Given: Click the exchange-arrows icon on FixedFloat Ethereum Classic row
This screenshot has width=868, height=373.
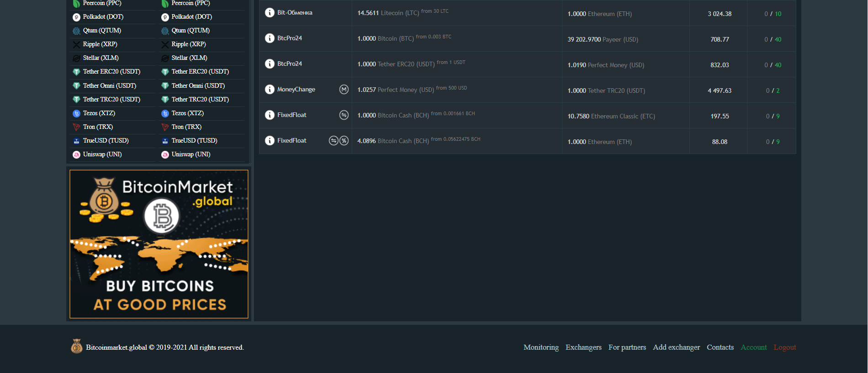Looking at the screenshot, I should 344,115.
